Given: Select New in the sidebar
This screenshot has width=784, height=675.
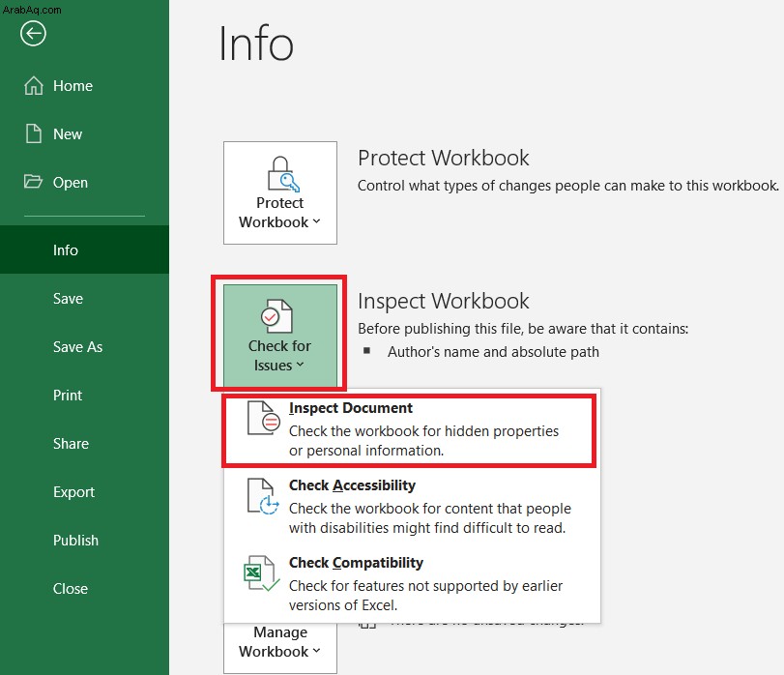Looking at the screenshot, I should point(84,134).
